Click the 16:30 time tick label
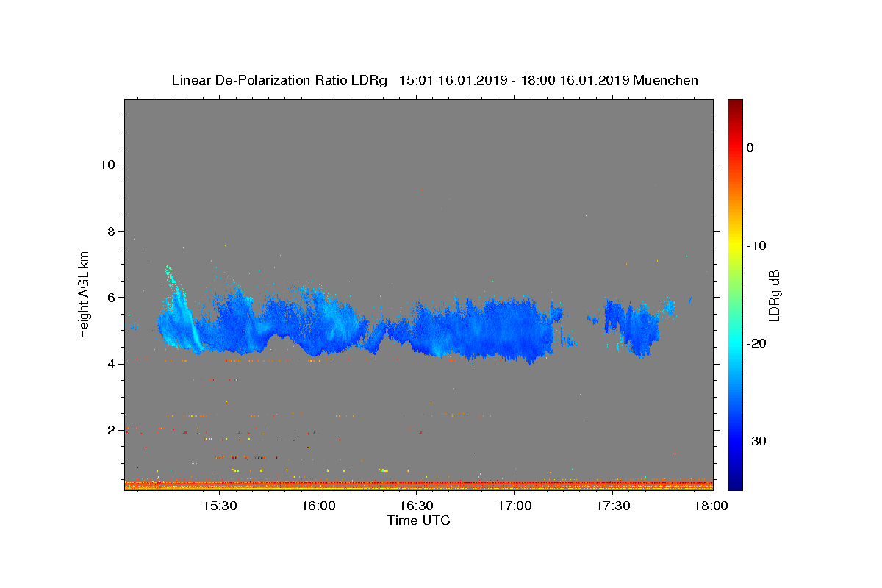This screenshot has width=882, height=588. pyautogui.click(x=417, y=506)
